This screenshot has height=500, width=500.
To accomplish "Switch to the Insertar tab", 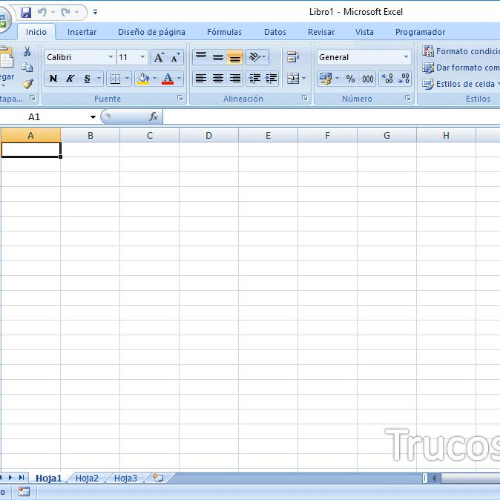I will tap(82, 32).
